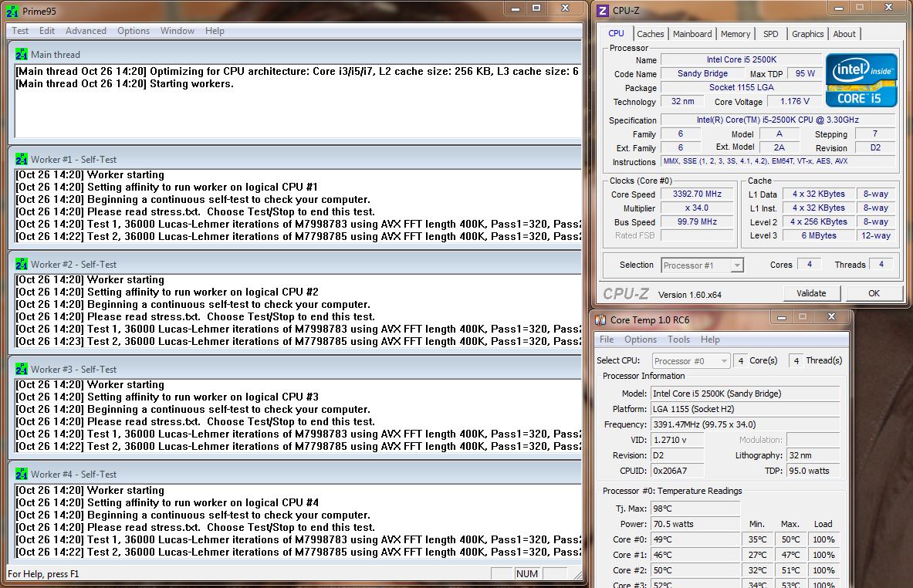Click the OK button in CPU-Z
The height and width of the screenshot is (588, 913).
pyautogui.click(x=874, y=293)
